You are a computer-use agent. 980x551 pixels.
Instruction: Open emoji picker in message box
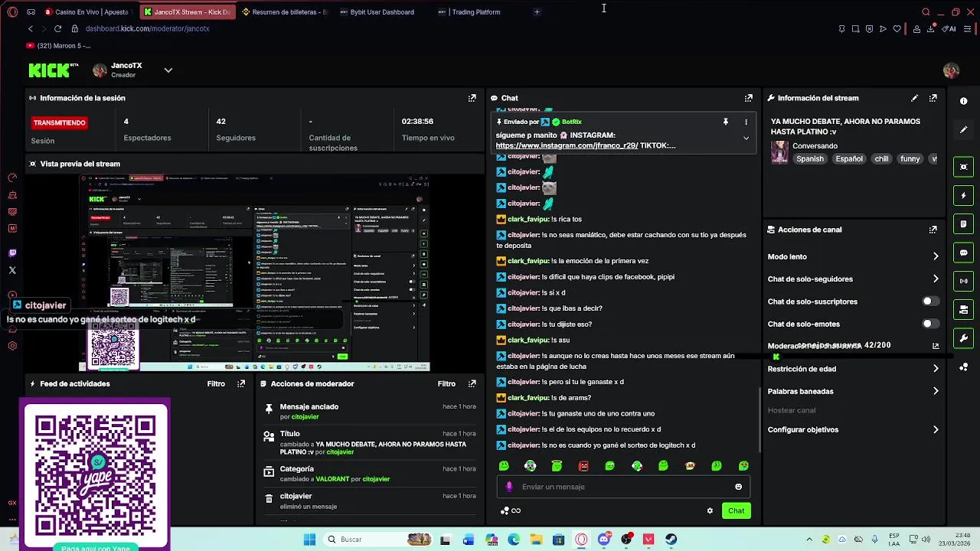point(738,487)
